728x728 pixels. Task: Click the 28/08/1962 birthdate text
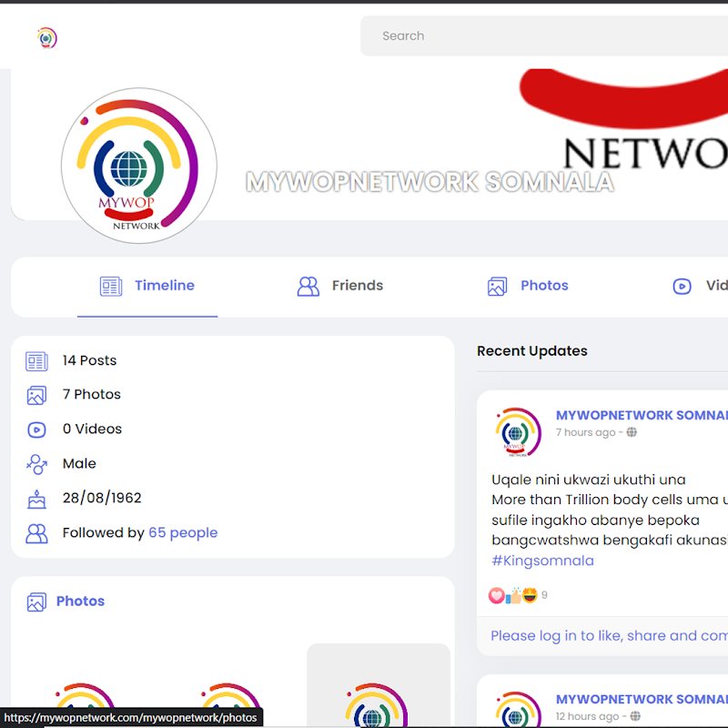[102, 498]
